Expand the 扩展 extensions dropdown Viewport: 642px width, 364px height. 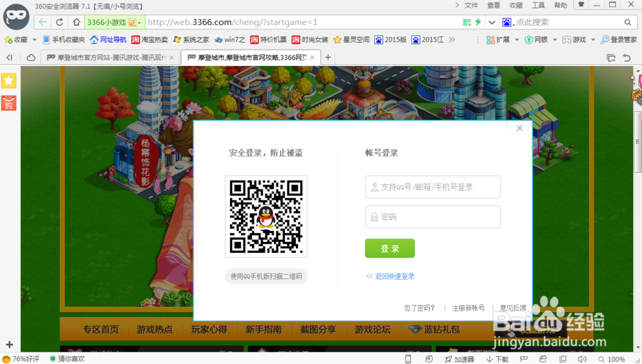517,40
